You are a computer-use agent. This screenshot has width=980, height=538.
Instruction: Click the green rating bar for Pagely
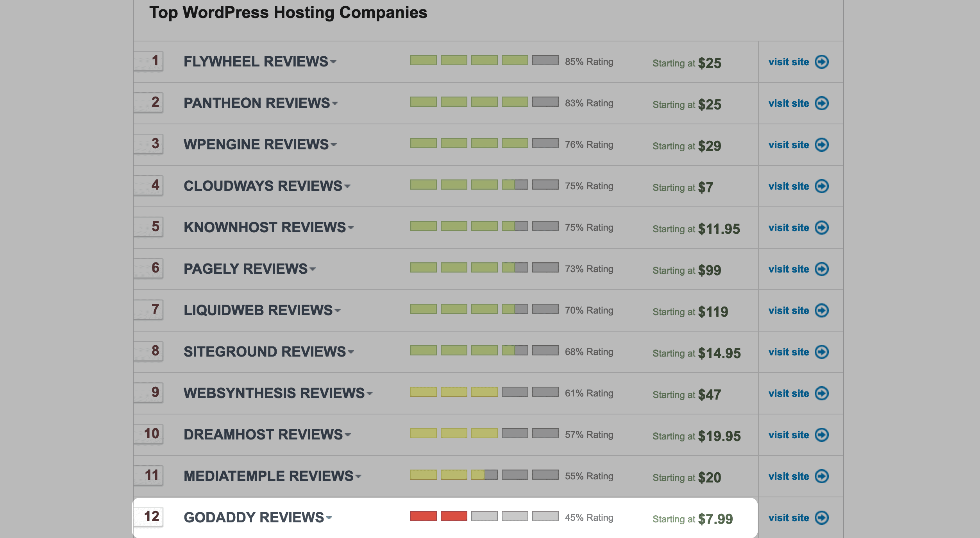[485, 267]
